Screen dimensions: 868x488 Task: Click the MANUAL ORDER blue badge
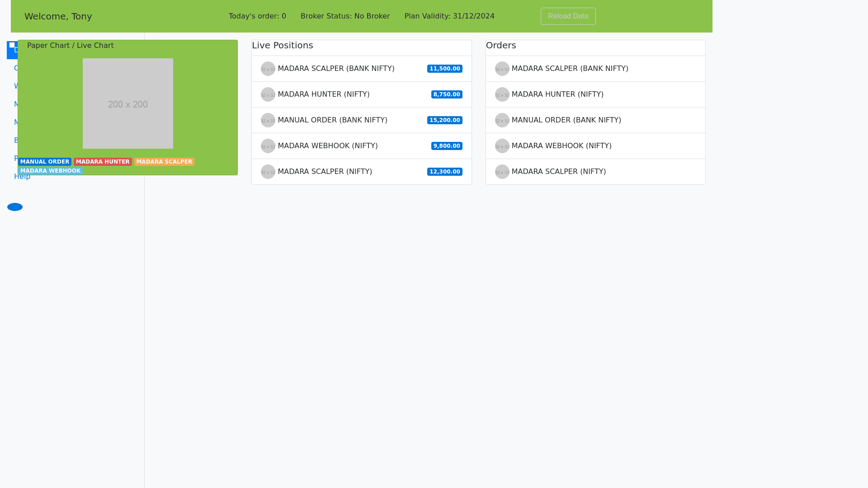click(45, 162)
